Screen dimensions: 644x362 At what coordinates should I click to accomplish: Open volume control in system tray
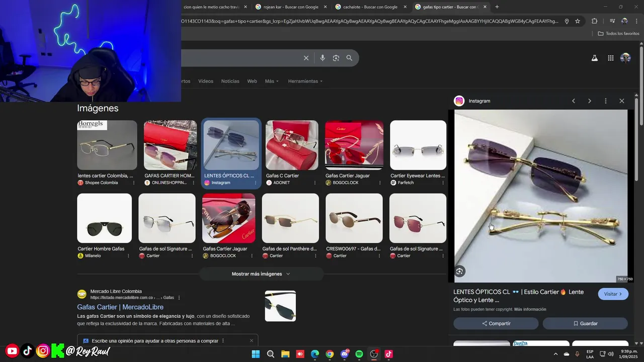[x=611, y=354]
